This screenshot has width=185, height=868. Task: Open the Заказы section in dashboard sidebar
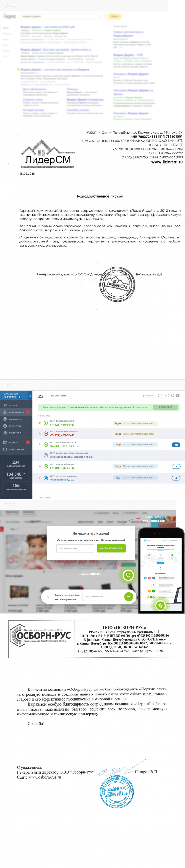(16, 405)
